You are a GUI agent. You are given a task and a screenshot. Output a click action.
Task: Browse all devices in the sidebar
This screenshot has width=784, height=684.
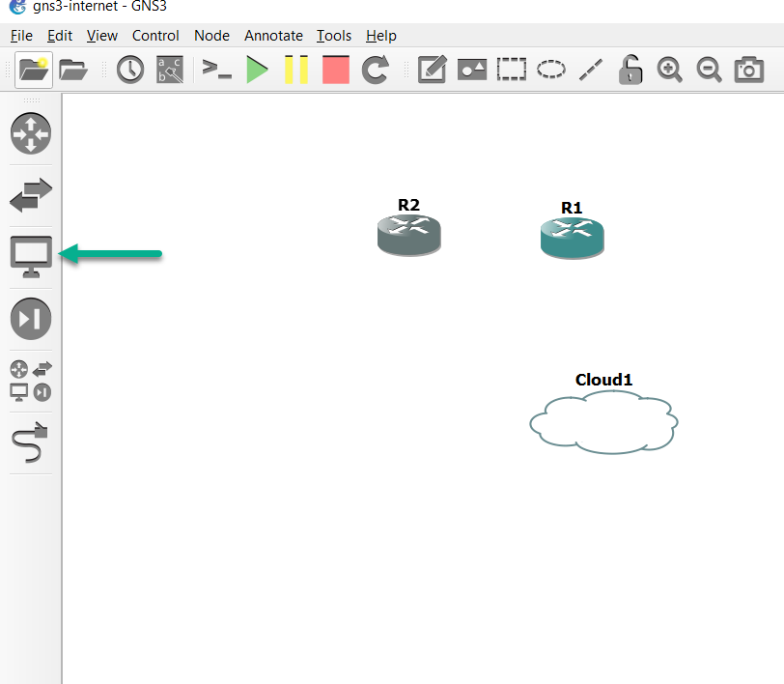pos(31,381)
